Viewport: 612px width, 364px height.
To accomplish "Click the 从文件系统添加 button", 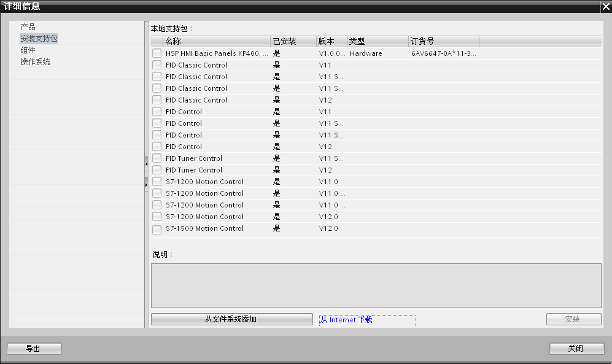I will [232, 319].
